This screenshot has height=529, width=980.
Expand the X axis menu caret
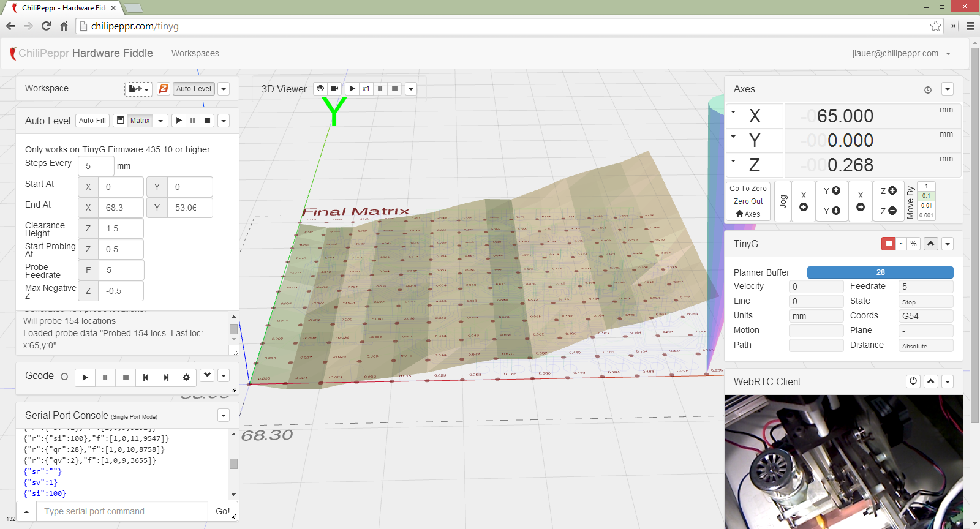(x=733, y=112)
